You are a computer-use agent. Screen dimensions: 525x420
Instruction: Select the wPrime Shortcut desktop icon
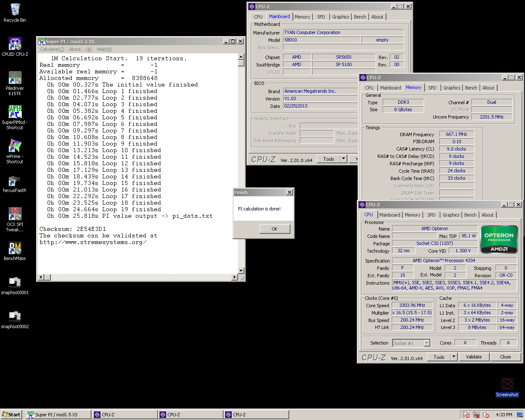pos(15,151)
